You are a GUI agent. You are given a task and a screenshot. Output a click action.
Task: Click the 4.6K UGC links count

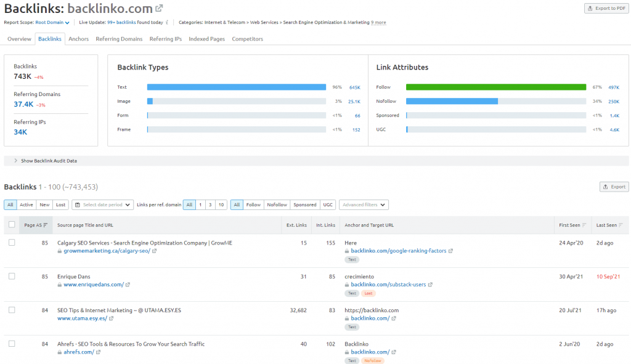(614, 130)
